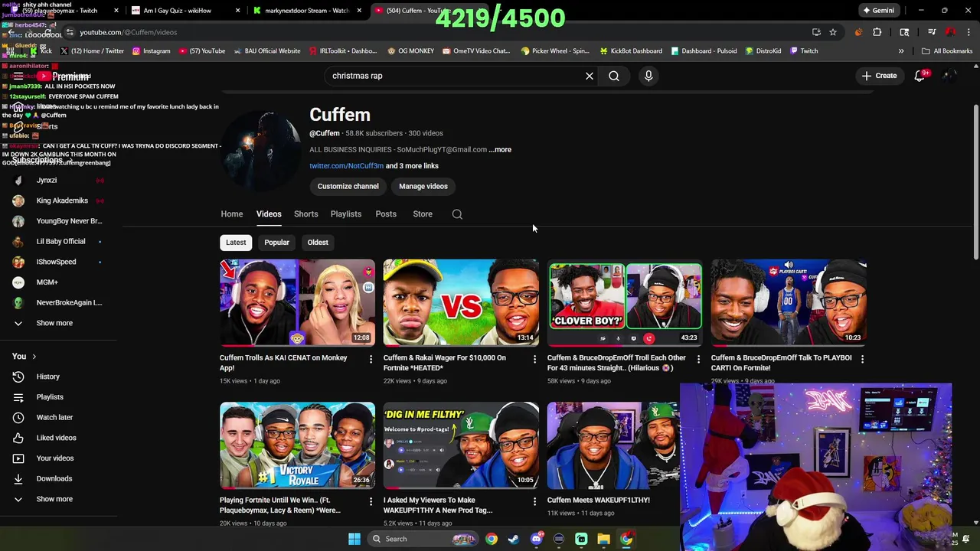980x551 pixels.
Task: Open the DistroKid bookmark
Action: 763,51
